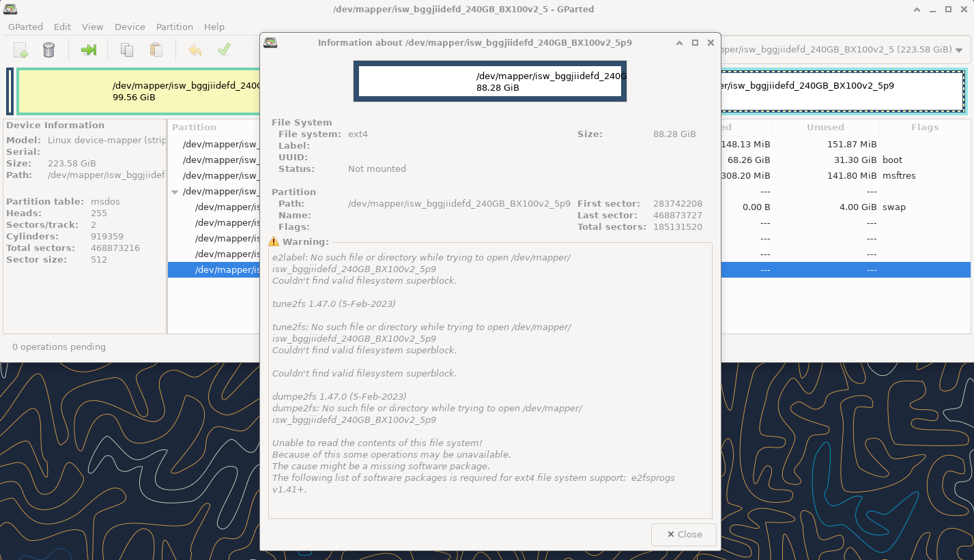The image size is (974, 560).
Task: Click the 'Not mounted' status in dialog
Action: coord(377,169)
